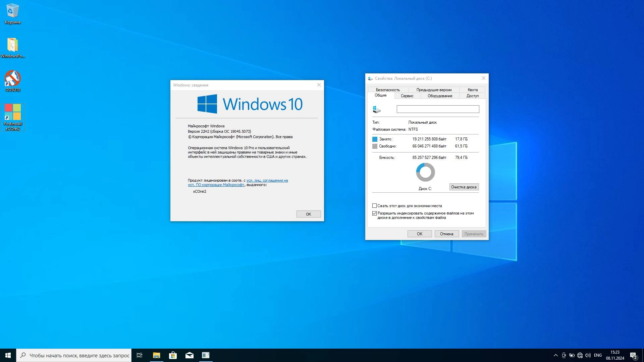Click the Очистка диска button
The image size is (644, 362).
pos(464,187)
